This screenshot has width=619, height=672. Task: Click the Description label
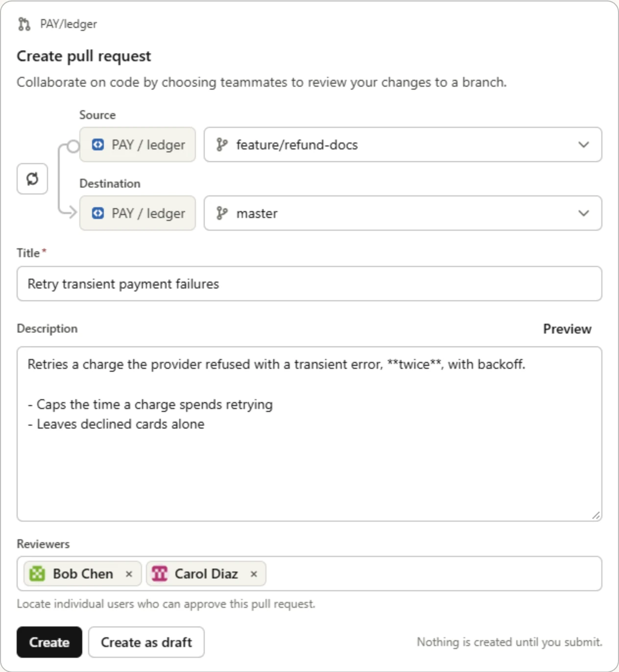point(48,329)
